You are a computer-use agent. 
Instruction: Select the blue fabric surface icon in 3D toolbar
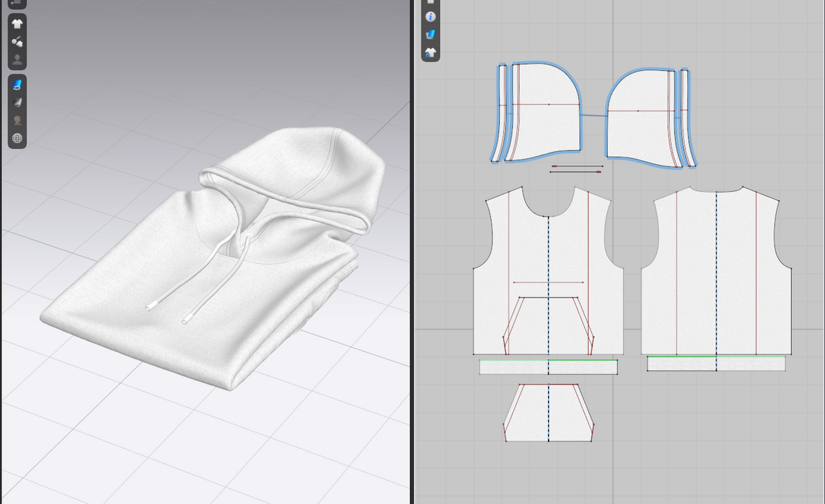tap(17, 85)
